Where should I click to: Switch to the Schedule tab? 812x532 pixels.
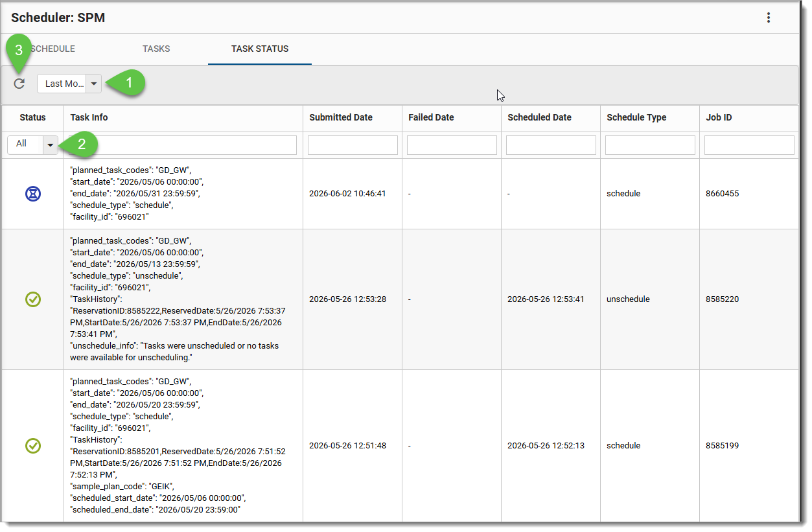point(52,49)
